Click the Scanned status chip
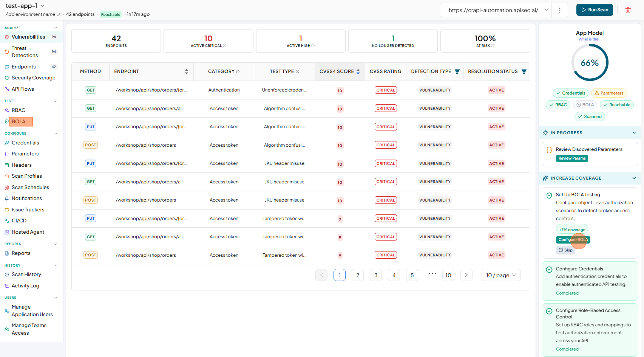 (x=590, y=116)
